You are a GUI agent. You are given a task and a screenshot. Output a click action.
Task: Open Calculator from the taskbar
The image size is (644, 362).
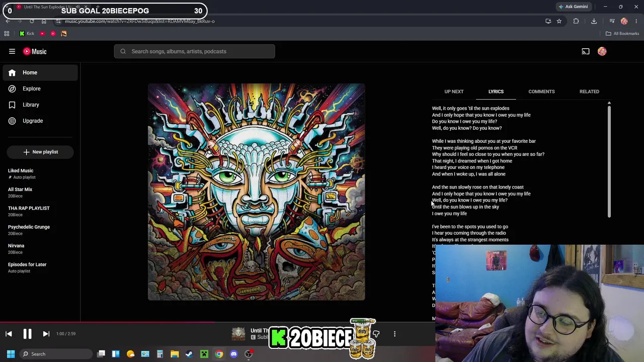coord(160,354)
